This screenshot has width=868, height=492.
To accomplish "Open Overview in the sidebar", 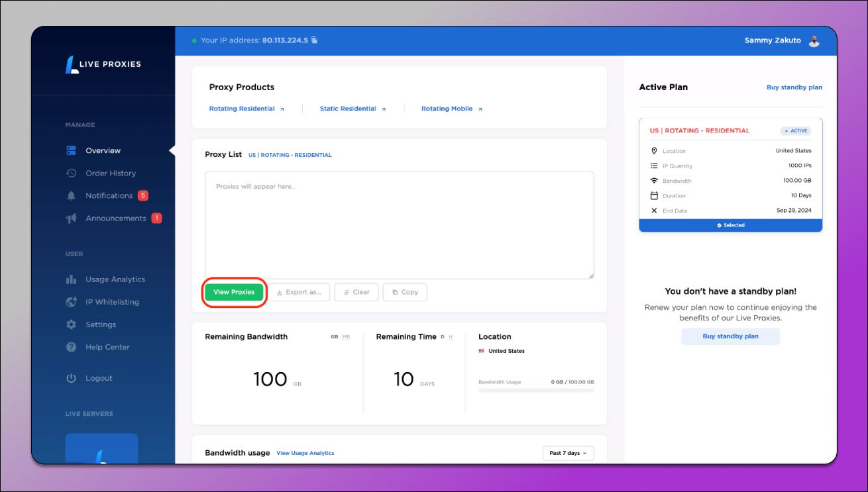I will point(103,150).
